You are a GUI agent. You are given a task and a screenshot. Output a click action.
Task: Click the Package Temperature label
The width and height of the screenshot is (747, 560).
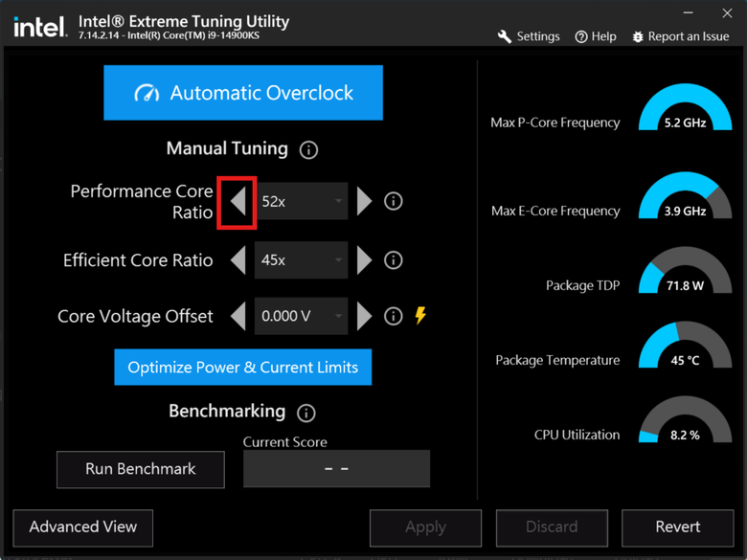pyautogui.click(x=557, y=360)
